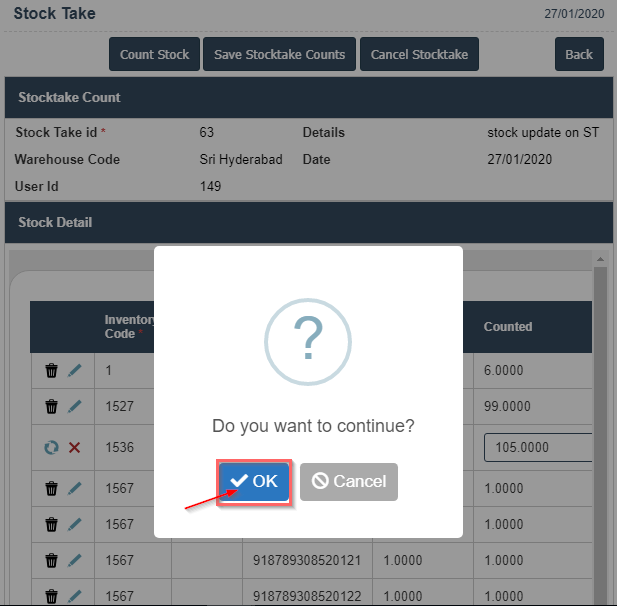Click pencil icon for serial 918789308520122
Viewport: 617px width, 606px height.
tap(75, 597)
